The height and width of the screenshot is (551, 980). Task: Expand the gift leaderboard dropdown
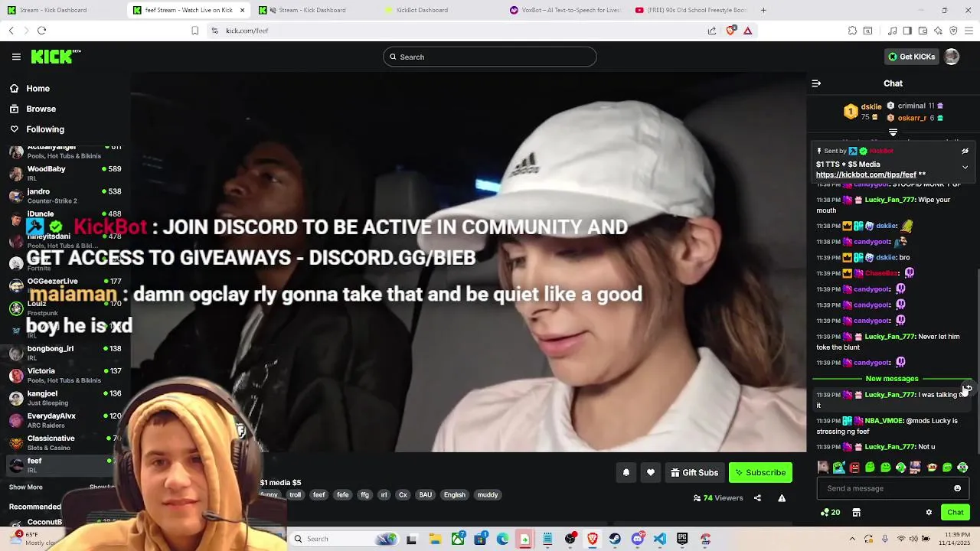(893, 132)
